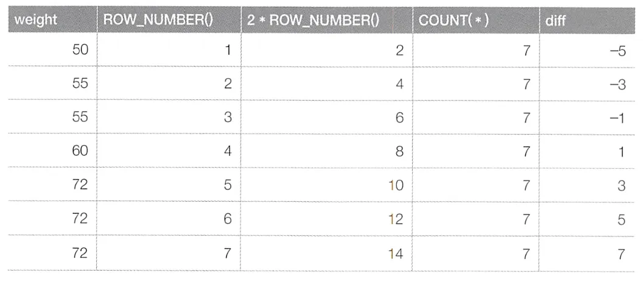Select the diff cell with value 3

tap(587, 185)
